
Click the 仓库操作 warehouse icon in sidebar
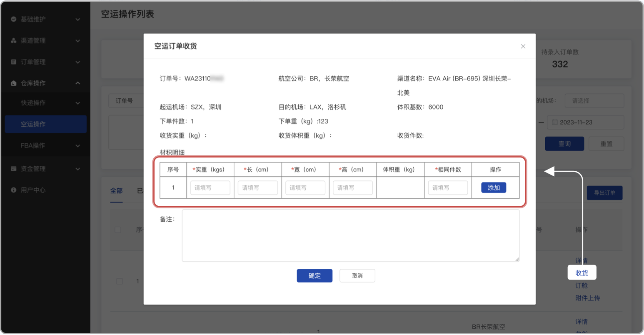[x=14, y=82]
